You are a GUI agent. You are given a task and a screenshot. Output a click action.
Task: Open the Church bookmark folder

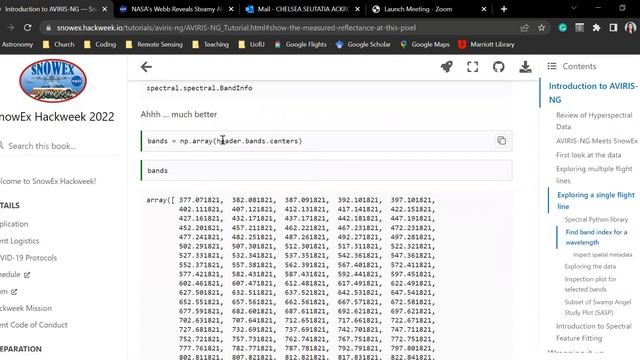coord(58,44)
